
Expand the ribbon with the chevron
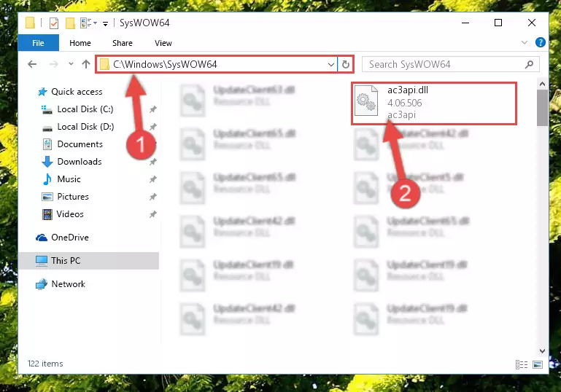click(x=524, y=42)
